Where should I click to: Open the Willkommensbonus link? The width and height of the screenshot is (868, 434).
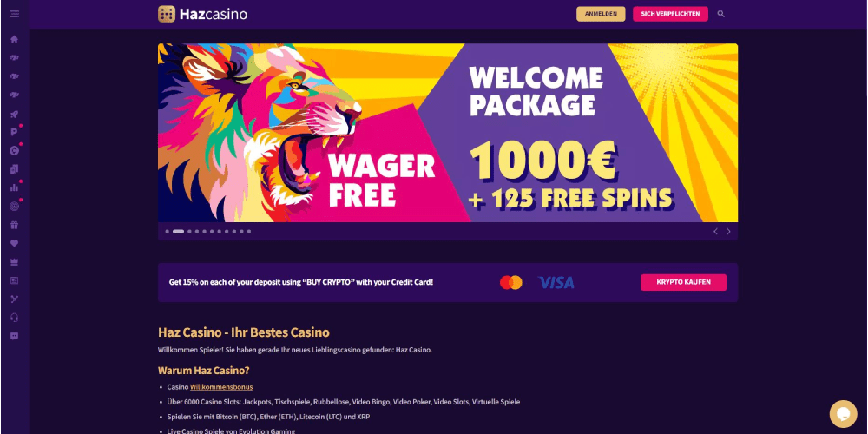(x=221, y=387)
